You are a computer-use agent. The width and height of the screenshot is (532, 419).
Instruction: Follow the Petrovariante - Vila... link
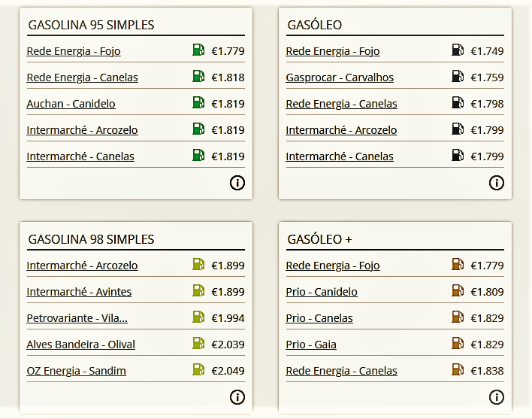[x=77, y=318]
